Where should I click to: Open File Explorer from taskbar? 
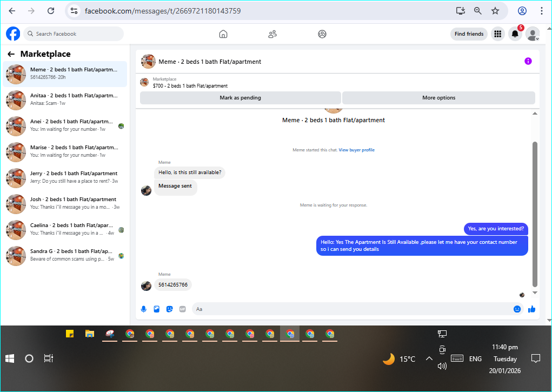90,334
